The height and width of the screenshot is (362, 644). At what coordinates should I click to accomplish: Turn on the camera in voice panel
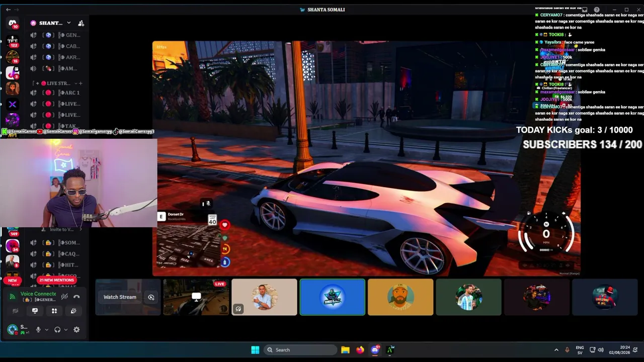16,311
